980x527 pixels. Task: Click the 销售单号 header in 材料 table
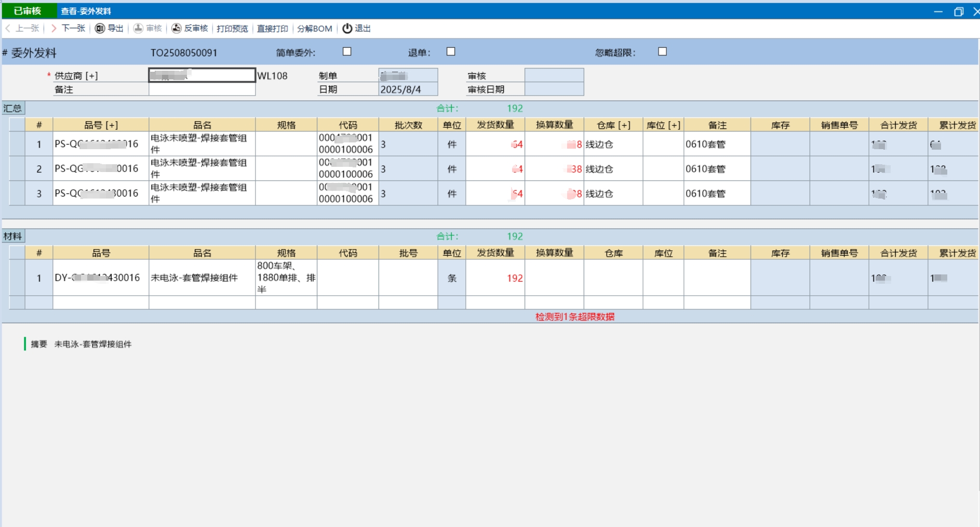pos(839,253)
